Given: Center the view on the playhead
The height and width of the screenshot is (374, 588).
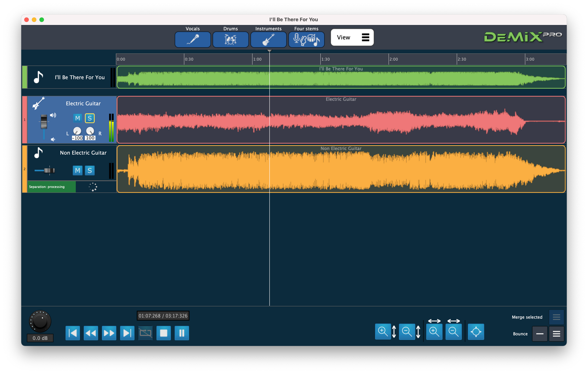Looking at the screenshot, I should [x=476, y=331].
